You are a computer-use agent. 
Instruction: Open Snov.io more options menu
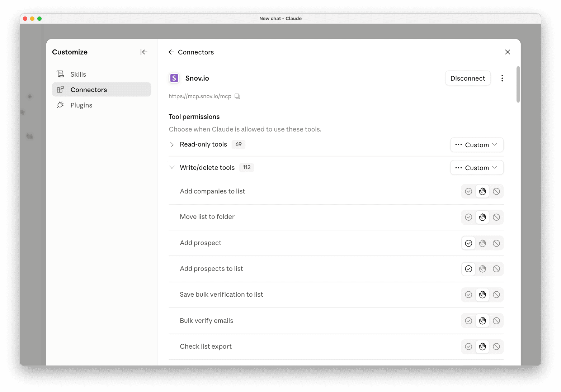click(502, 78)
